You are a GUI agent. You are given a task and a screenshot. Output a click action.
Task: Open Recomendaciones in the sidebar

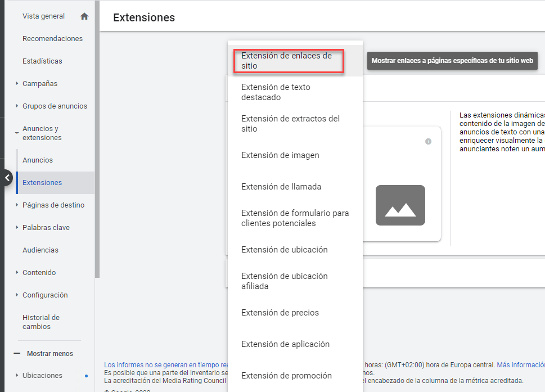[52, 39]
